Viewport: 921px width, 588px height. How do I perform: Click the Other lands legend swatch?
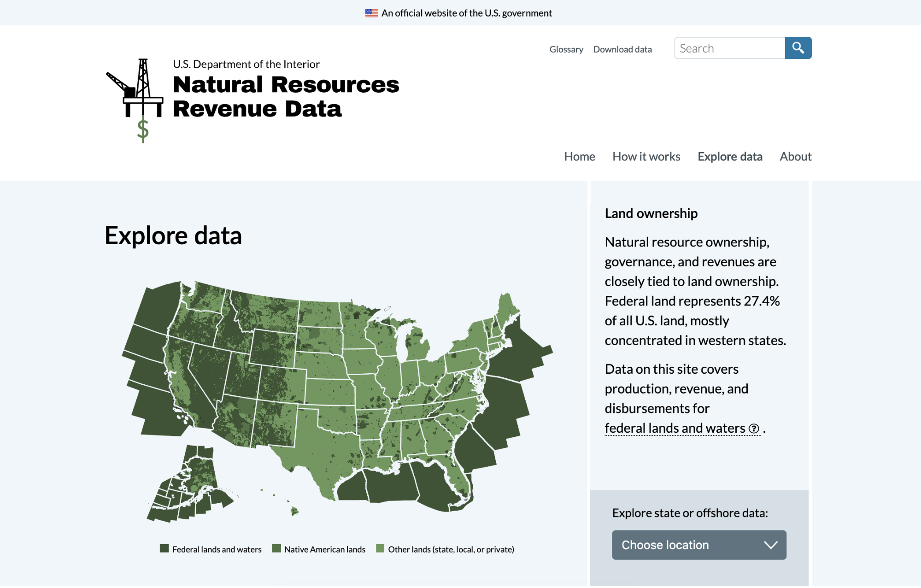click(x=380, y=548)
